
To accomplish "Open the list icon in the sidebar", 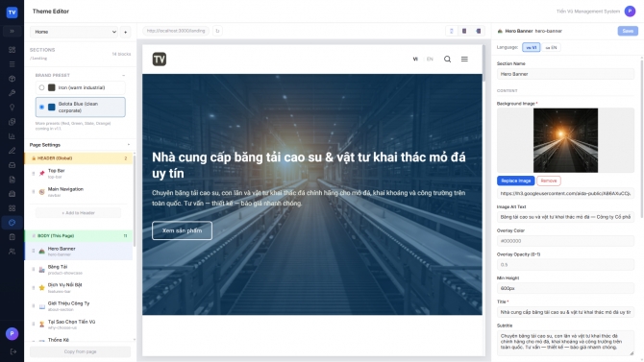I will (12, 64).
